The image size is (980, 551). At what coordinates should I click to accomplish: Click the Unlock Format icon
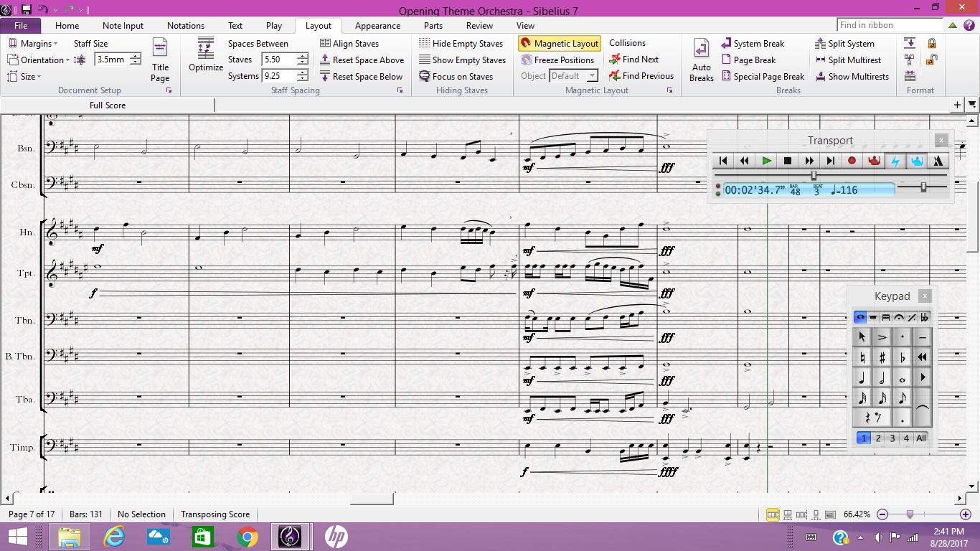pos(932,60)
